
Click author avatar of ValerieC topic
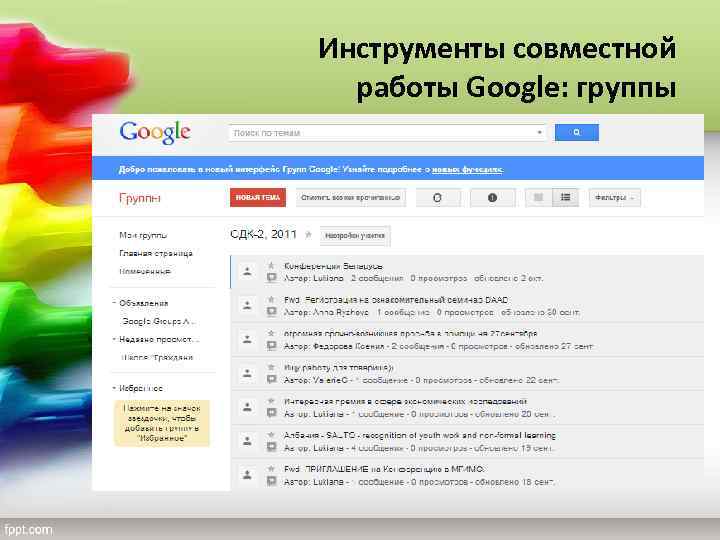[247, 373]
